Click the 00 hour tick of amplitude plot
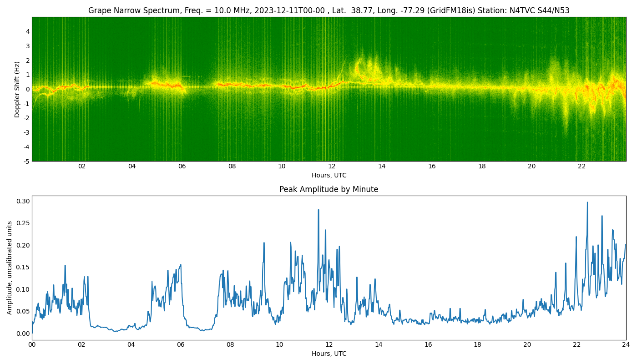This screenshot has height=364, width=637. tap(32, 344)
